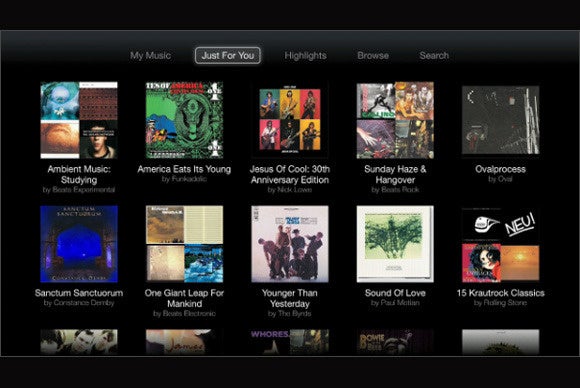580x388 pixels.
Task: Open the Search tab
Action: pos(434,55)
